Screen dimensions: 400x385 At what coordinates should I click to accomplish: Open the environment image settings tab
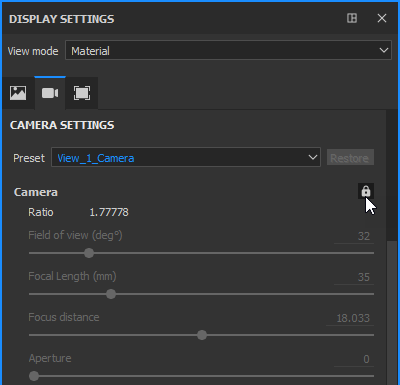(x=18, y=93)
